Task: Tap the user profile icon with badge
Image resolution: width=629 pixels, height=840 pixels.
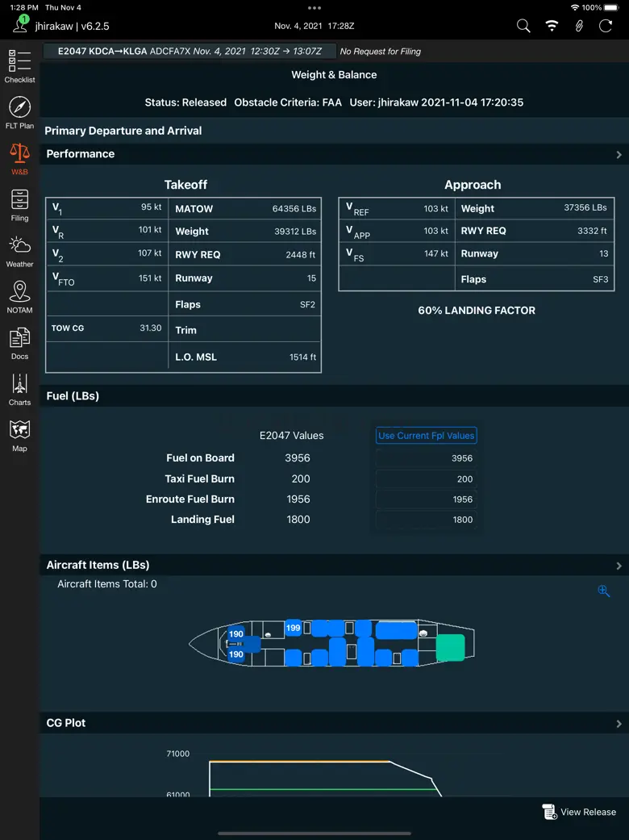Action: (x=21, y=24)
